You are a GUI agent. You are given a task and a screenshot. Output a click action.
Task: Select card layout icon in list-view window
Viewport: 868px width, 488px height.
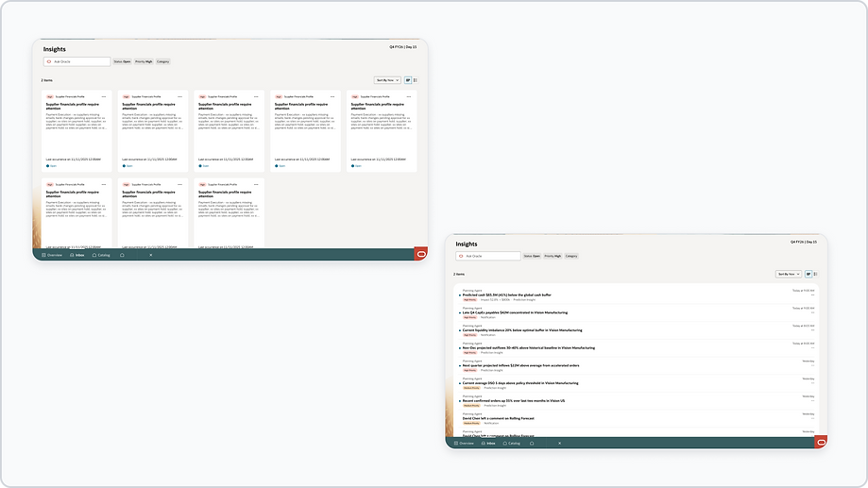[x=808, y=274]
